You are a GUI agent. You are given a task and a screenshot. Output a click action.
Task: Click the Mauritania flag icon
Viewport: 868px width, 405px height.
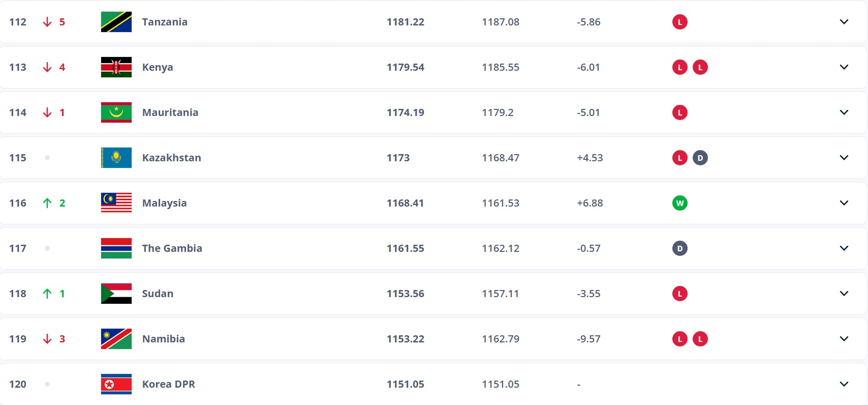pyautogui.click(x=116, y=112)
